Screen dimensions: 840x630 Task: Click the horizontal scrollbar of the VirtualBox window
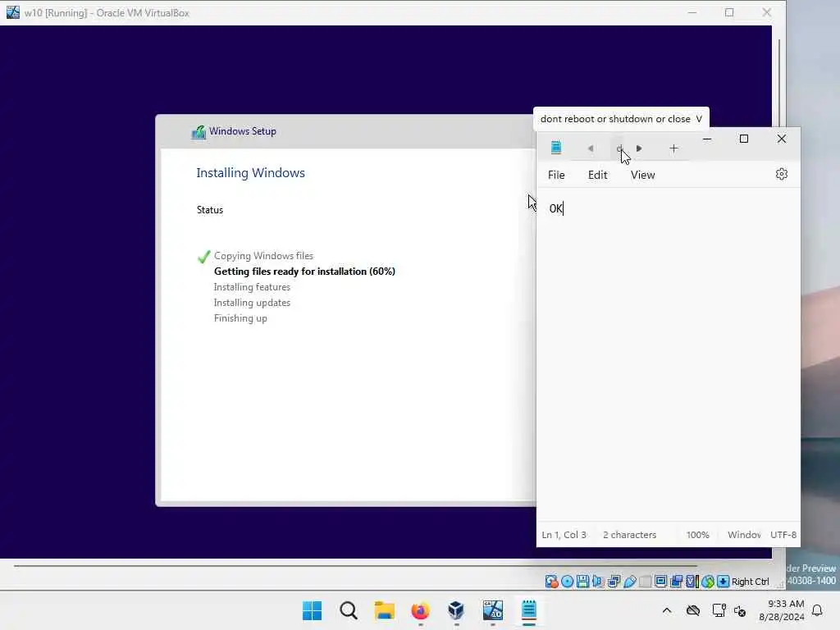pos(355,565)
